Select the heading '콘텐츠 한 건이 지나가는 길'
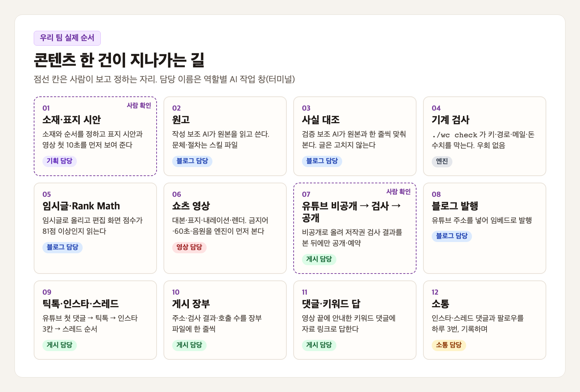Screen dimensions: 580x392 pyautogui.click(x=119, y=60)
